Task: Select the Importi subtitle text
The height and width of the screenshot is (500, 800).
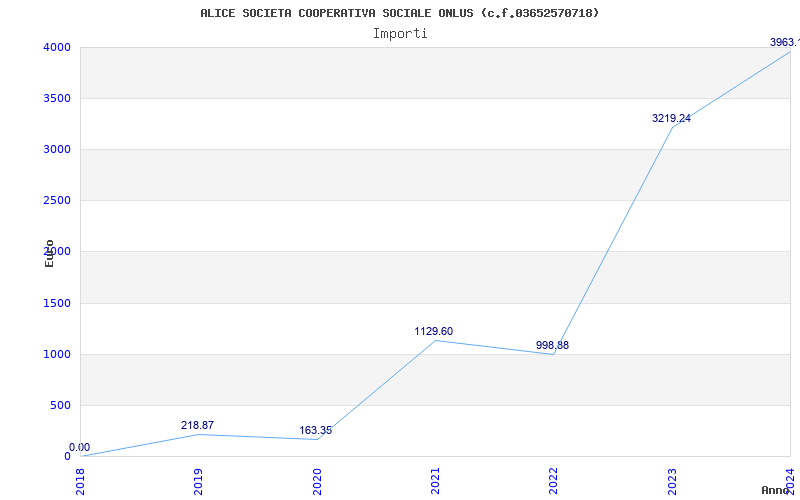Action: [x=400, y=34]
